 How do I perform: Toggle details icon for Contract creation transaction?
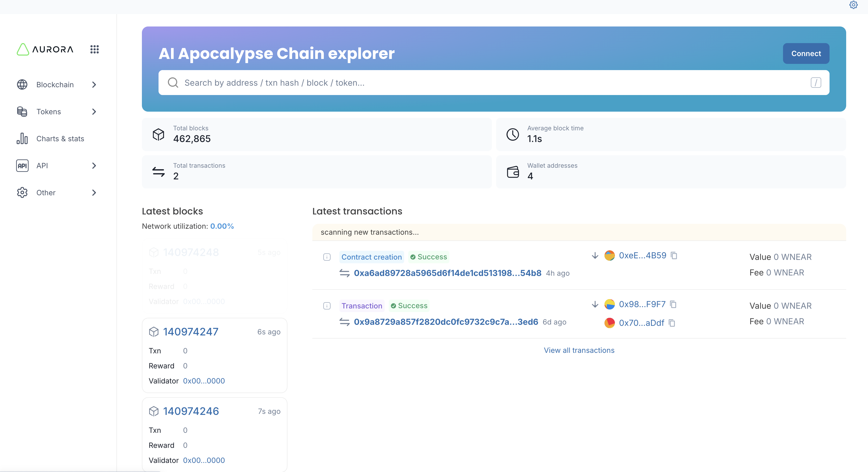coord(326,257)
